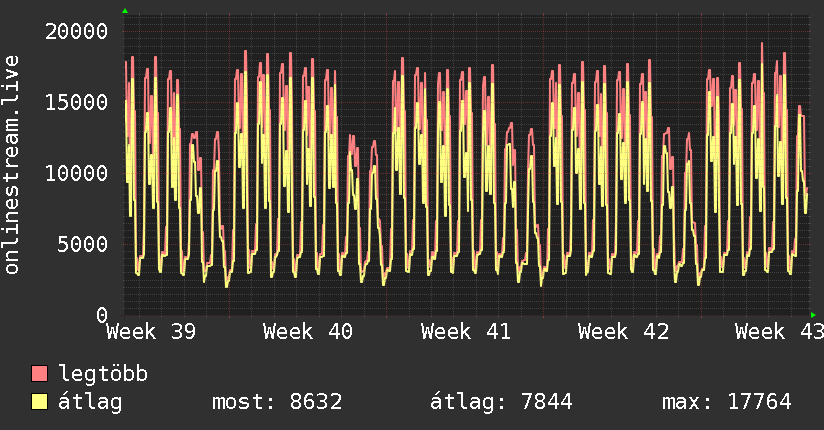
Task: Click the pink legtöbb legend swatch
Action: pyautogui.click(x=39, y=373)
